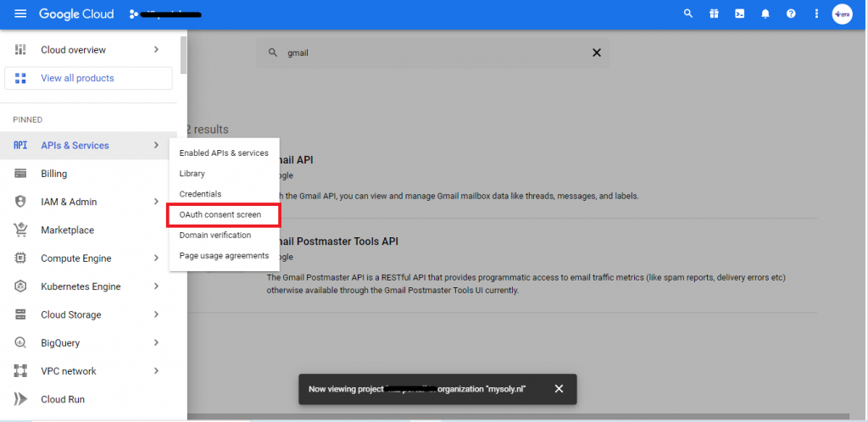Click the Marketplace cart icon
Viewport: 868px width, 422px height.
pyautogui.click(x=20, y=230)
